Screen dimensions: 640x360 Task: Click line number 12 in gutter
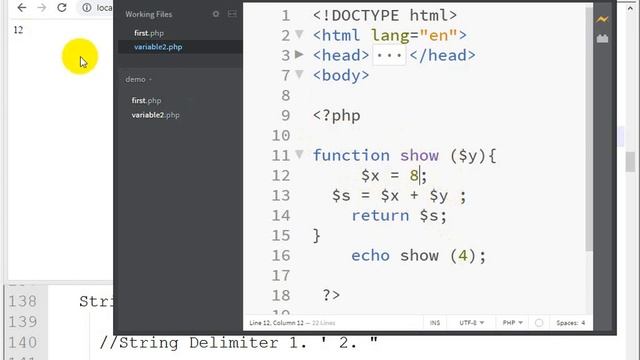[x=281, y=176]
